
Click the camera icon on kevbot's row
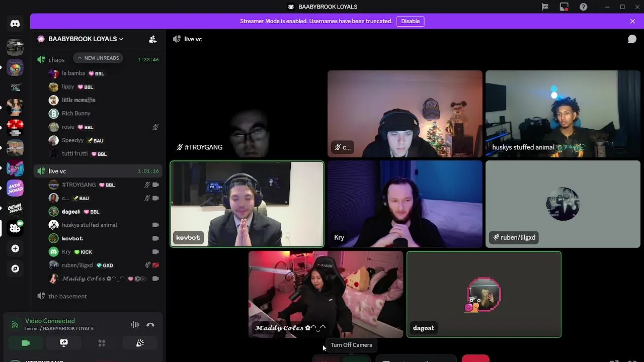click(x=155, y=238)
